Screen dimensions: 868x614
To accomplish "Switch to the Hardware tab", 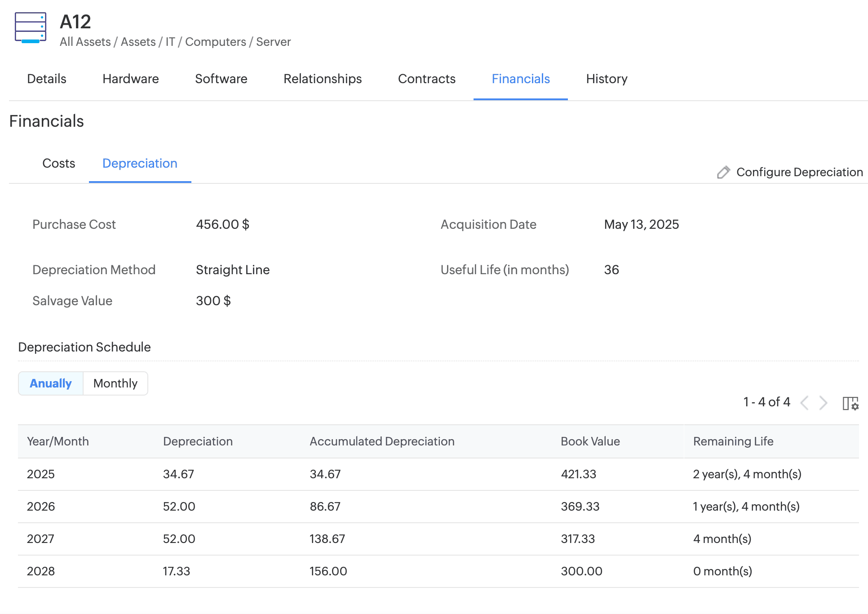I will pos(130,79).
